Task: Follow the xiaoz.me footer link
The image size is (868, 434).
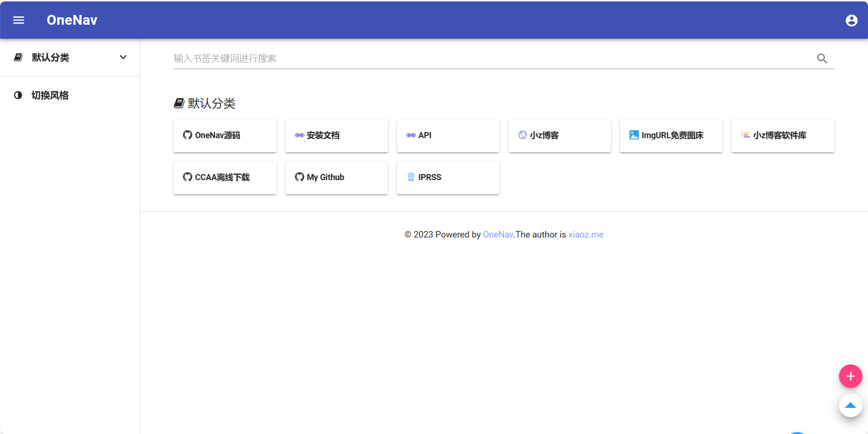Action: [586, 234]
